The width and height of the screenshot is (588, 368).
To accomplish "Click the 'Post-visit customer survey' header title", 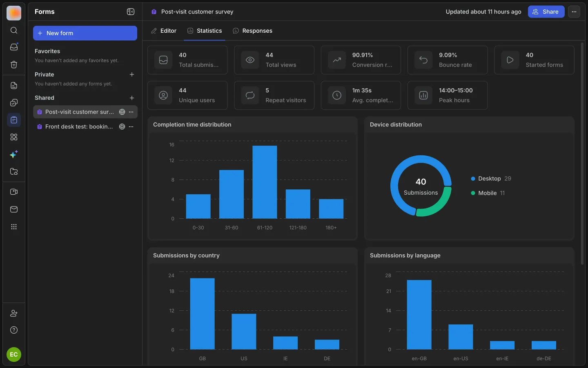I will coord(197,12).
